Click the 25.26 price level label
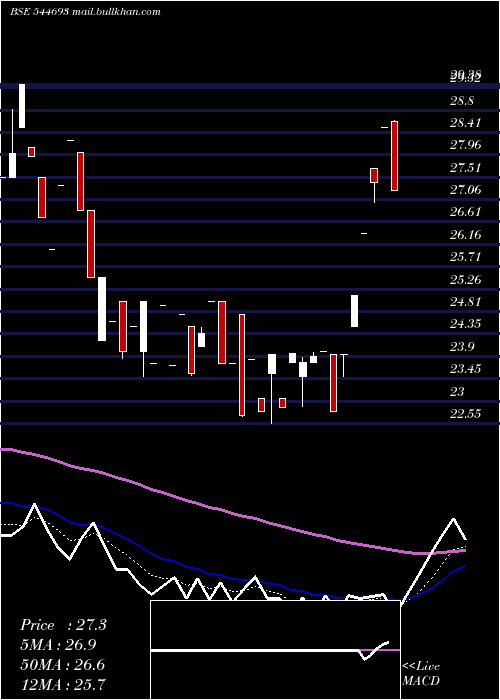Image resolution: width=500 pixels, height=700 pixels. (x=465, y=279)
